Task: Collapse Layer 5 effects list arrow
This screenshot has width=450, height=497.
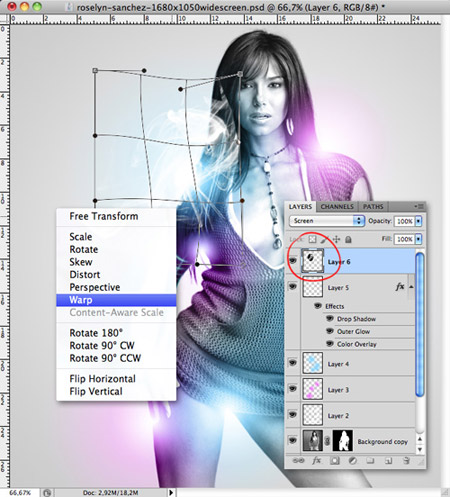Action: coord(411,287)
